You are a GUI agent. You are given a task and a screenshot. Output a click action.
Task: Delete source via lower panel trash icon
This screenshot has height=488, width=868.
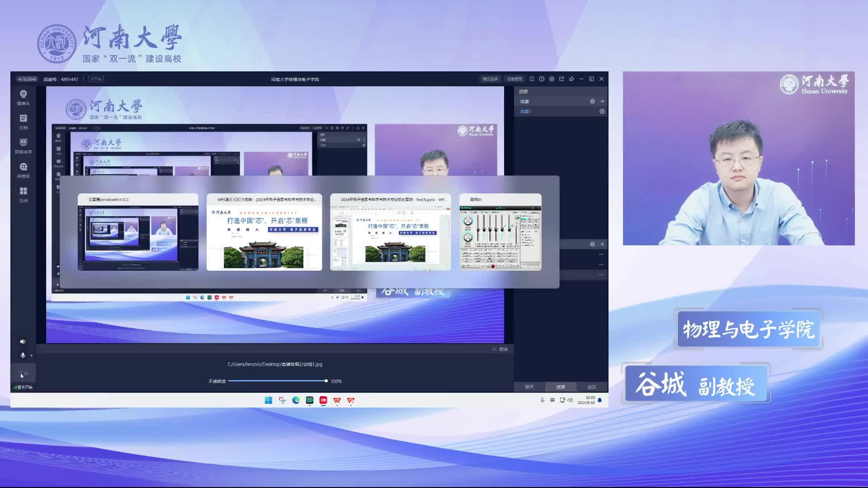[x=592, y=244]
